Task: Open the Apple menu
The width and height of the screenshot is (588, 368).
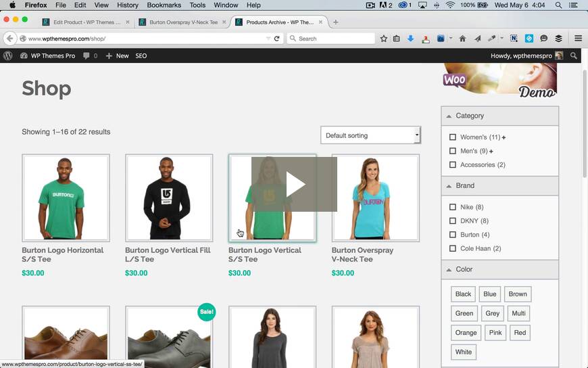Action: click(12, 5)
